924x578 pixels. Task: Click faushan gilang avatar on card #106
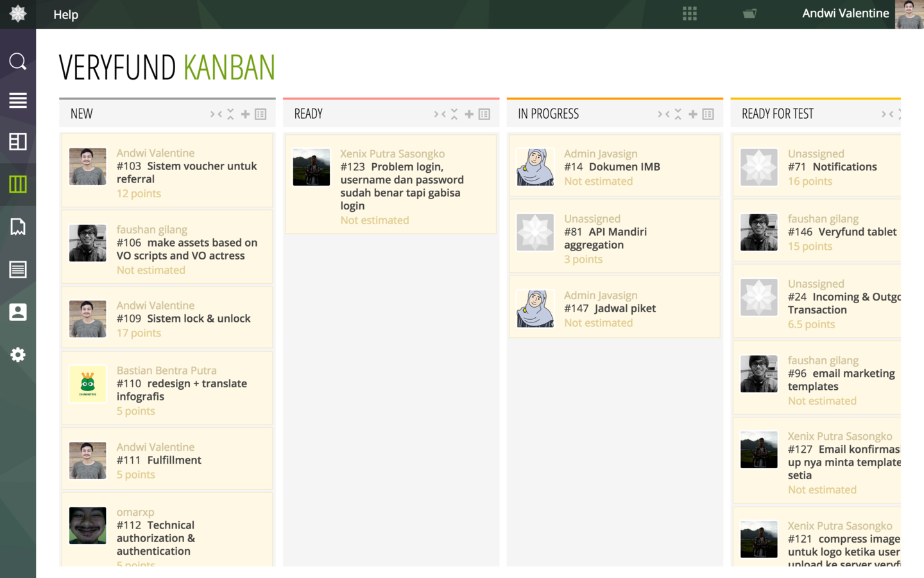pyautogui.click(x=88, y=243)
